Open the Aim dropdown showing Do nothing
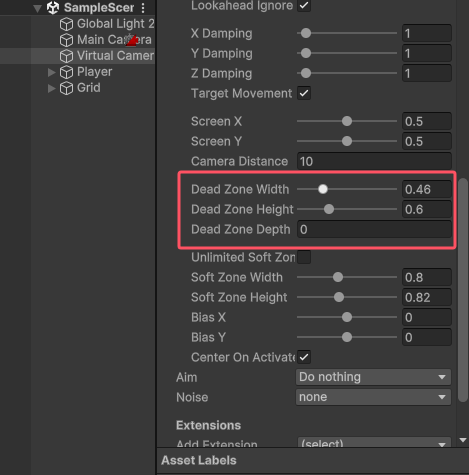 pos(373,377)
